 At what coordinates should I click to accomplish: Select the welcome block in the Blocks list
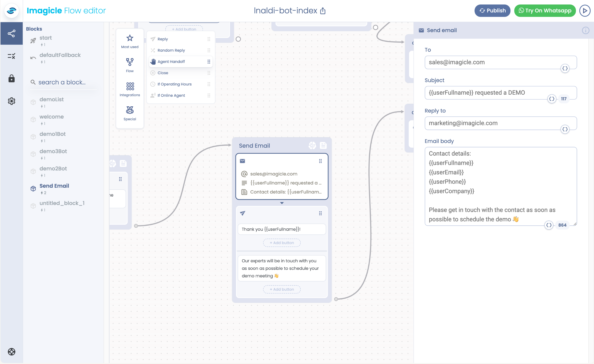[x=52, y=117]
